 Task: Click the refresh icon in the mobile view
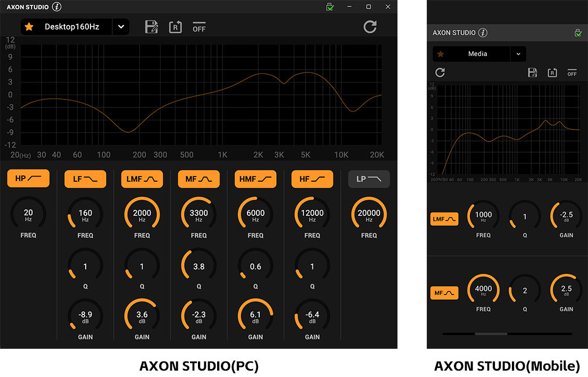tap(440, 72)
